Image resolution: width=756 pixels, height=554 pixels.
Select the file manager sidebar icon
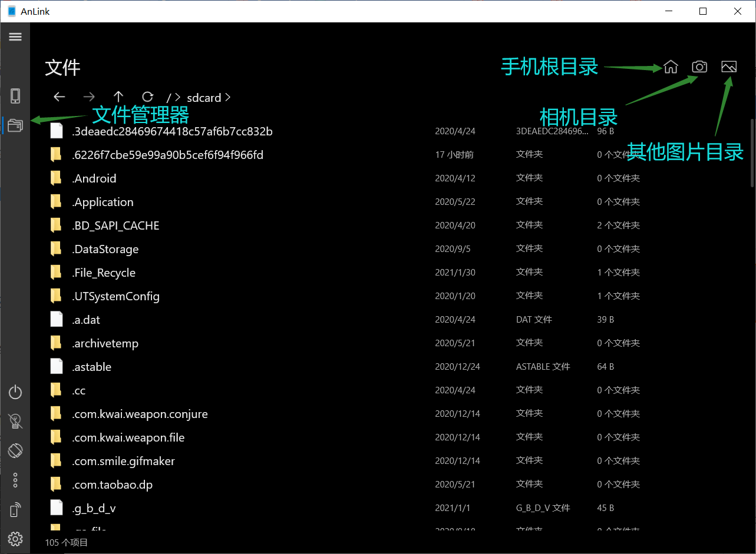[15, 125]
